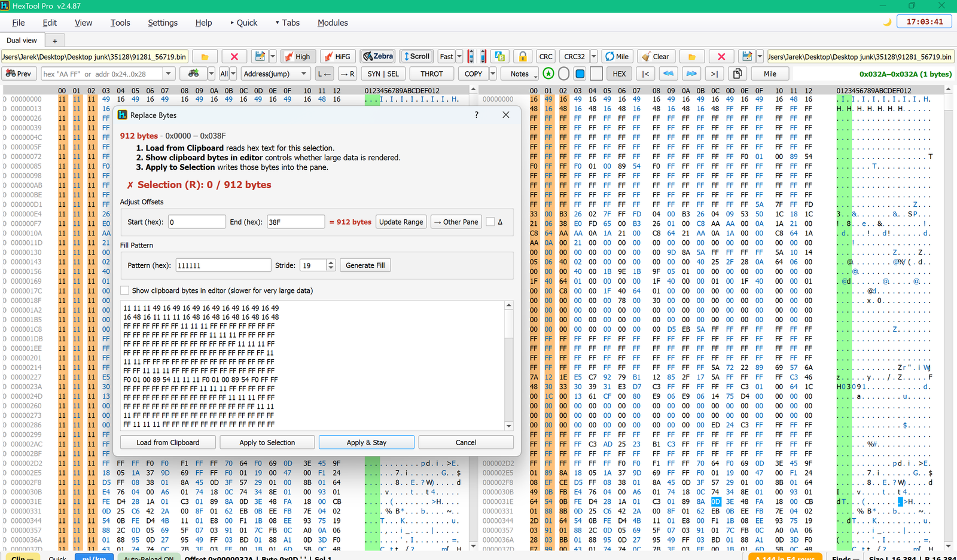Save right pane file with floppy icon

tap(747, 57)
